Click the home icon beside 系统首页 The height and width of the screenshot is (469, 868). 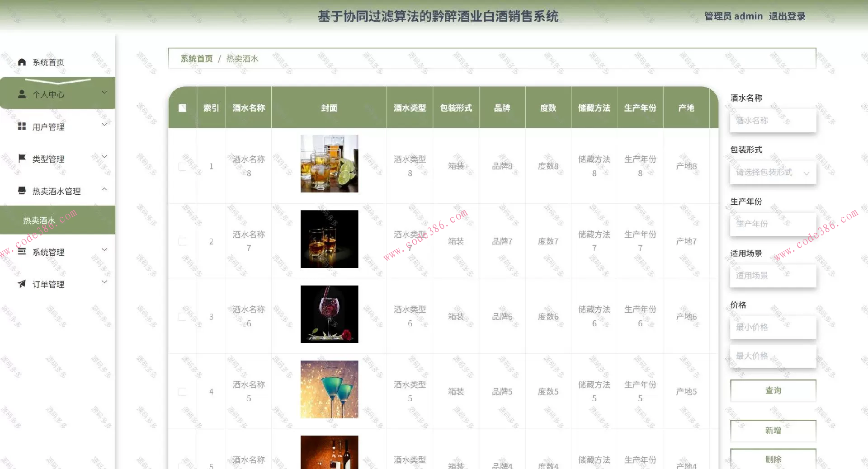21,62
